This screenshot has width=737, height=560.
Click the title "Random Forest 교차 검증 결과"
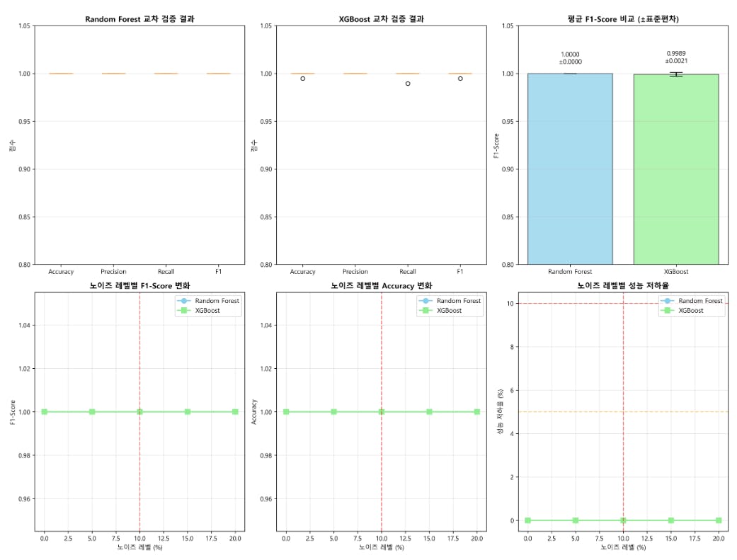(139, 19)
